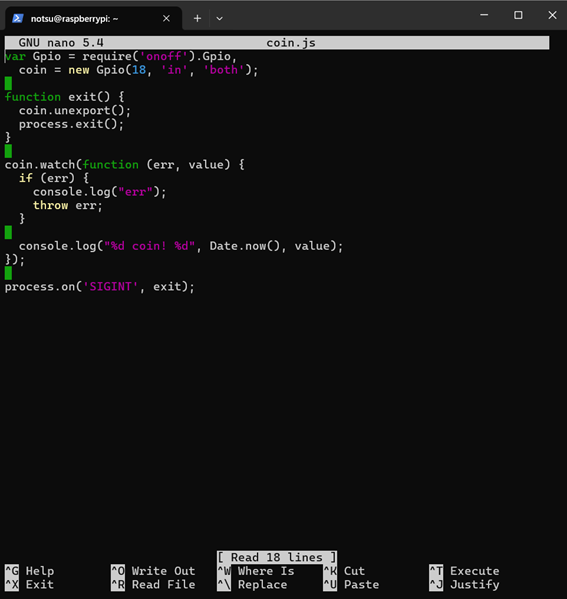This screenshot has width=567, height=599.
Task: Click the ^O Write Out shortcut
Action: click(153, 571)
